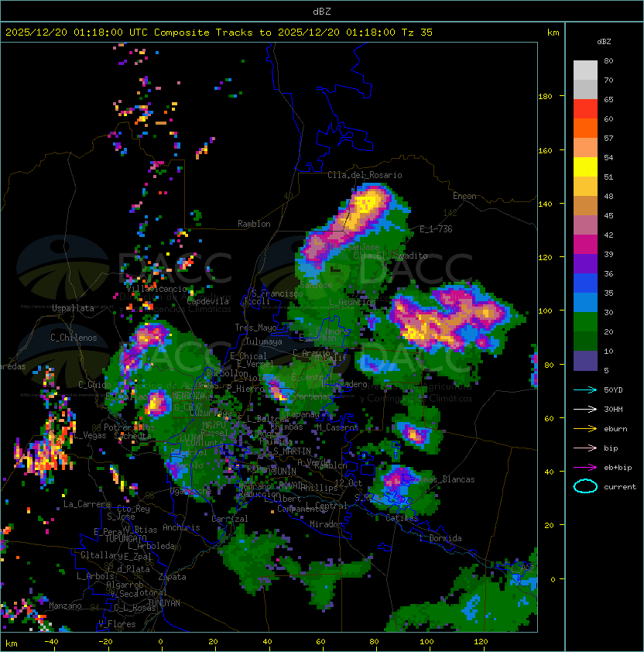Pick the yellow 54 dBZ color swatch
The image size is (644, 652).
point(585,166)
